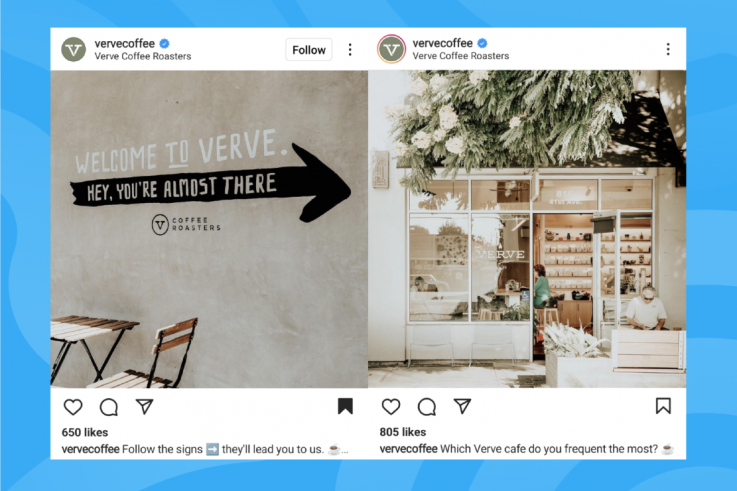737x491 pixels.
Task: View story from the right post's ringed avatar
Action: click(392, 49)
